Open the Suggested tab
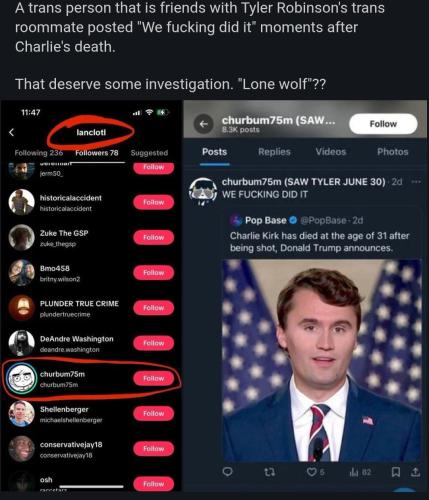 tap(149, 153)
